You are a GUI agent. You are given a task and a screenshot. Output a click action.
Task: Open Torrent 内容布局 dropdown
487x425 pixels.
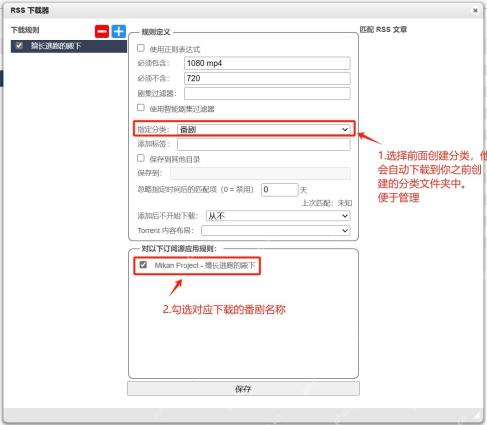point(276,230)
